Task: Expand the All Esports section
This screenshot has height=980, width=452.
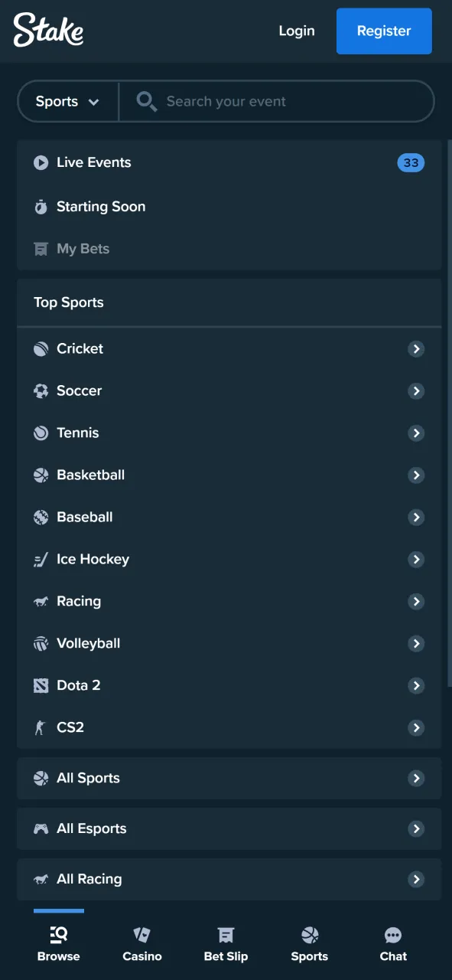Action: click(x=416, y=828)
